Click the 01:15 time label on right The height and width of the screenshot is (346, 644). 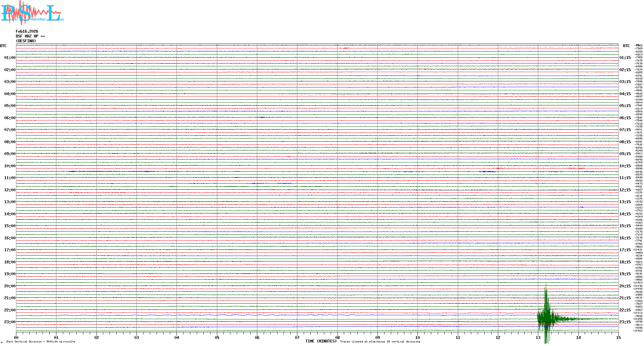(625, 58)
